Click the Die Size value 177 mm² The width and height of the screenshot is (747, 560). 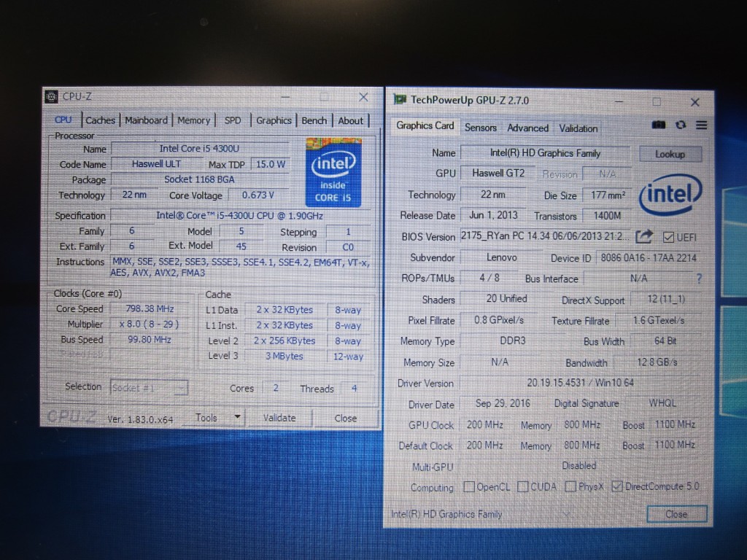(608, 195)
